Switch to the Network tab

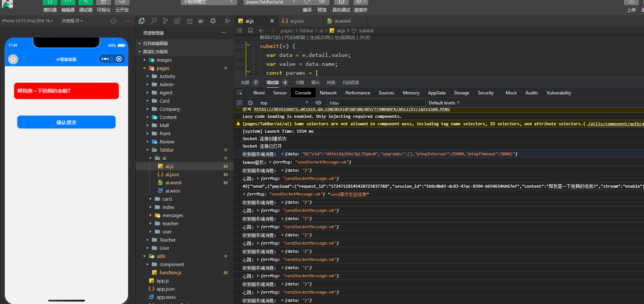328,93
